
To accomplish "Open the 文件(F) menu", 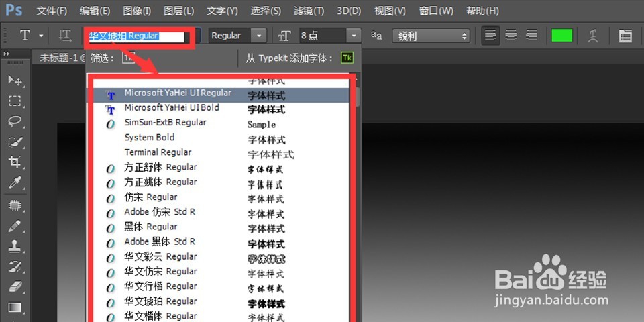I will 52,11.
